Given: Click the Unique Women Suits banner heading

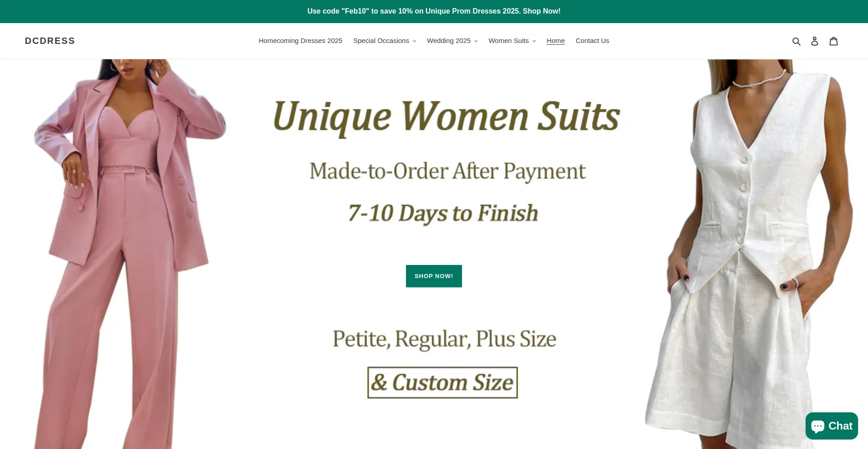Looking at the screenshot, I should pos(447,117).
